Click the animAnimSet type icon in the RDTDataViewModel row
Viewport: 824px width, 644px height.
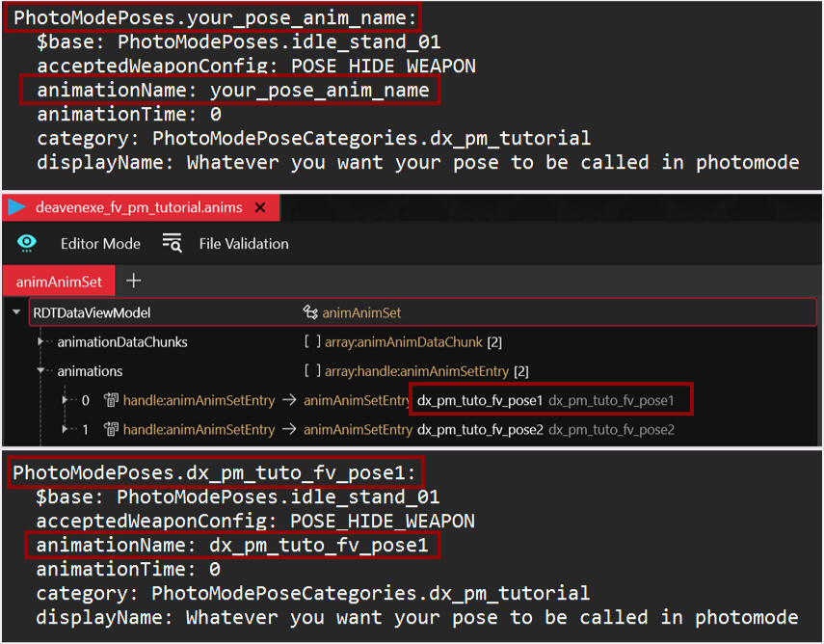310,312
